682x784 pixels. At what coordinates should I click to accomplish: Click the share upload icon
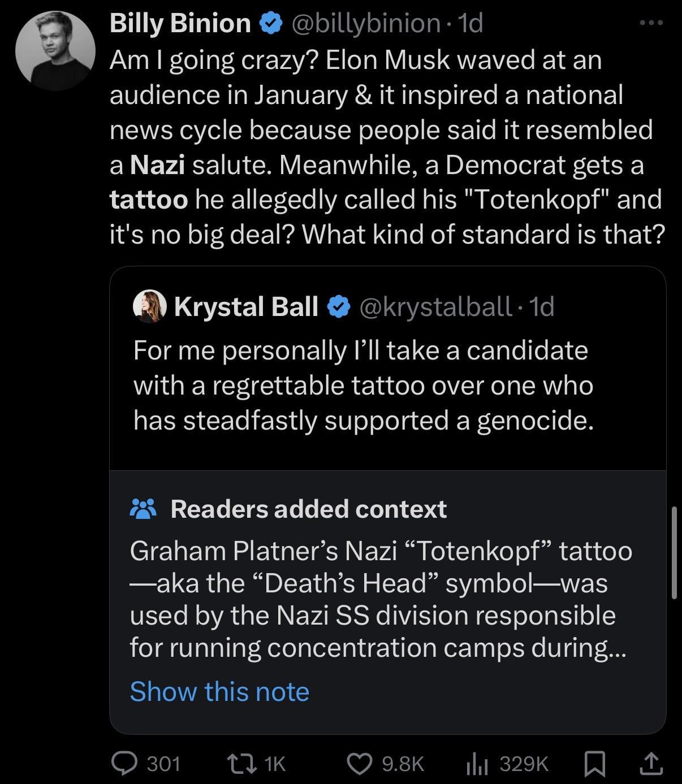pyautogui.click(x=650, y=764)
